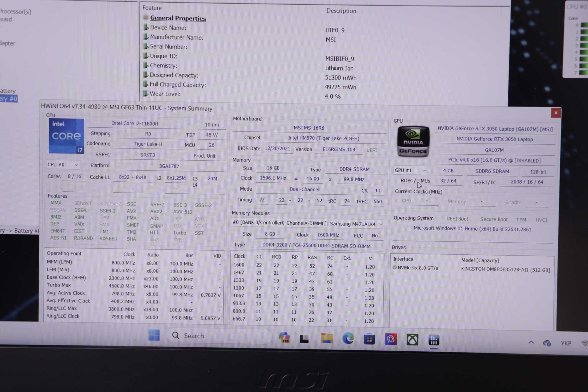Show hidden tray icons chevron
Screen dimensions: 588x392
(531, 342)
